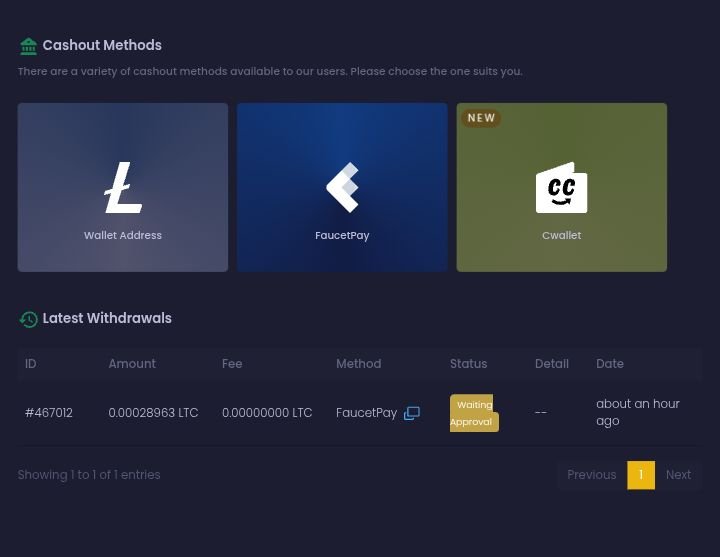The height and width of the screenshot is (557, 720).
Task: Click the 'about an hour ago' date cell
Action: [638, 412]
